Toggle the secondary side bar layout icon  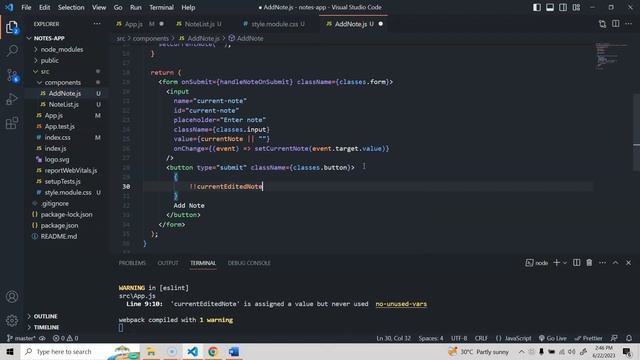(x=563, y=7)
